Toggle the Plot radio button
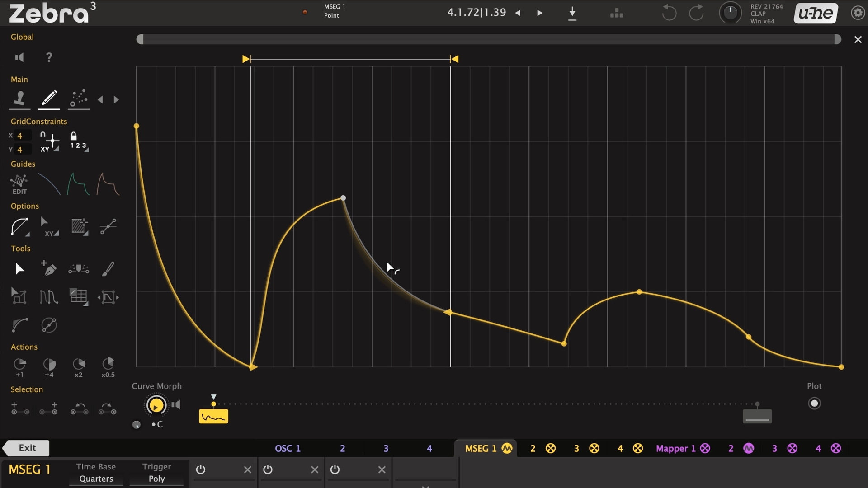The width and height of the screenshot is (868, 488). coord(814,403)
